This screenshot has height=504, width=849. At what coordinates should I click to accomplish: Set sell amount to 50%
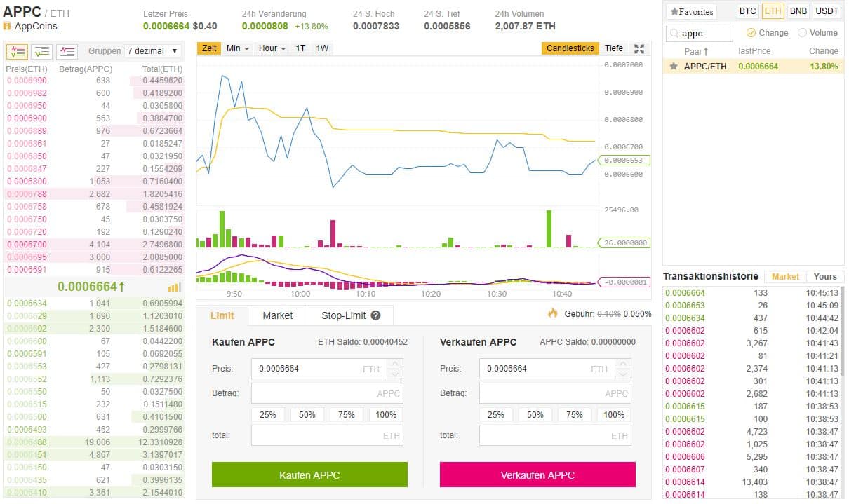[x=535, y=414]
